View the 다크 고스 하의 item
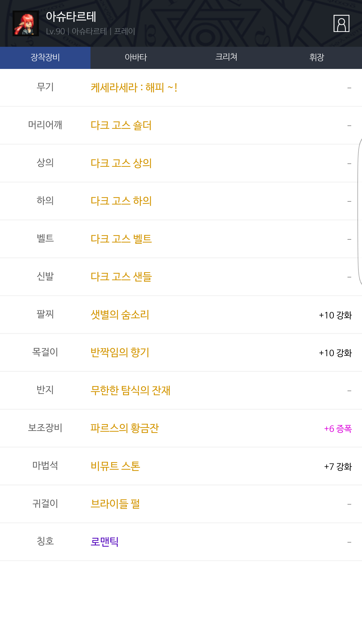The width and height of the screenshot is (362, 644). coord(121,201)
